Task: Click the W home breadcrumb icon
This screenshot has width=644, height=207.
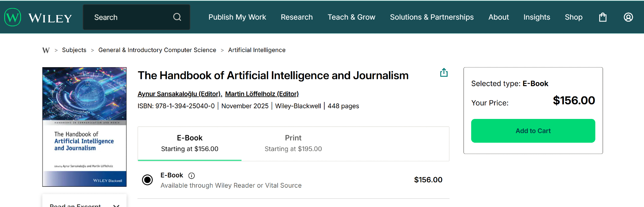Action: (x=46, y=50)
